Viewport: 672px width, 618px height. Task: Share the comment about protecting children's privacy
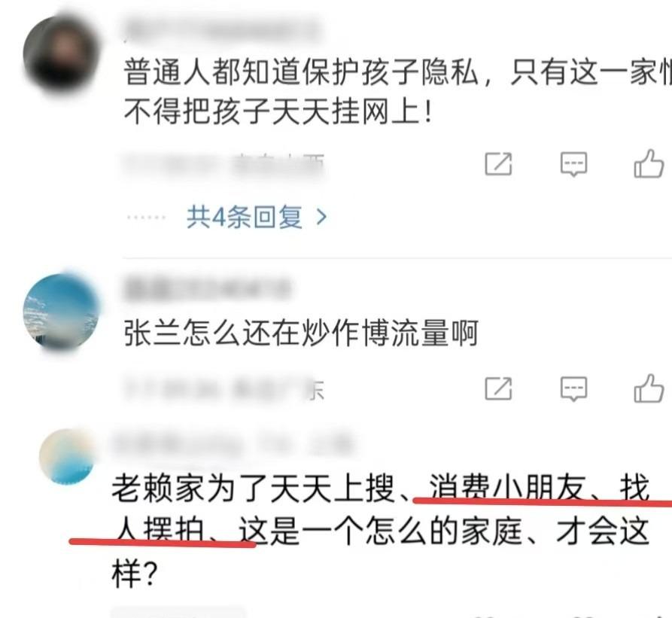(x=498, y=163)
